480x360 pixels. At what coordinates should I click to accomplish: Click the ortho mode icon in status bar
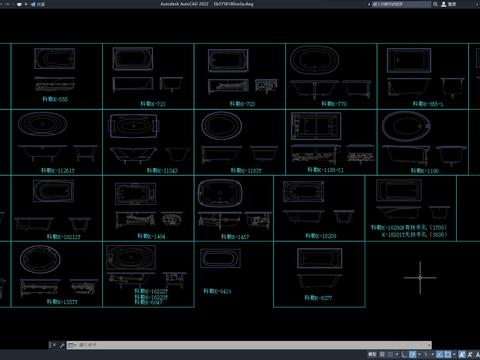404,354
